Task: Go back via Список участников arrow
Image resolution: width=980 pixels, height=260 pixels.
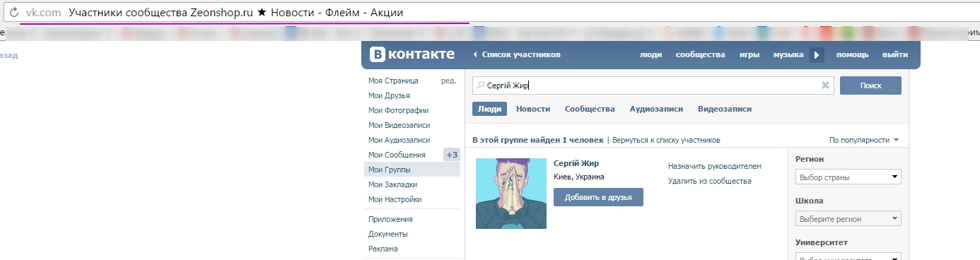Action: (x=516, y=54)
